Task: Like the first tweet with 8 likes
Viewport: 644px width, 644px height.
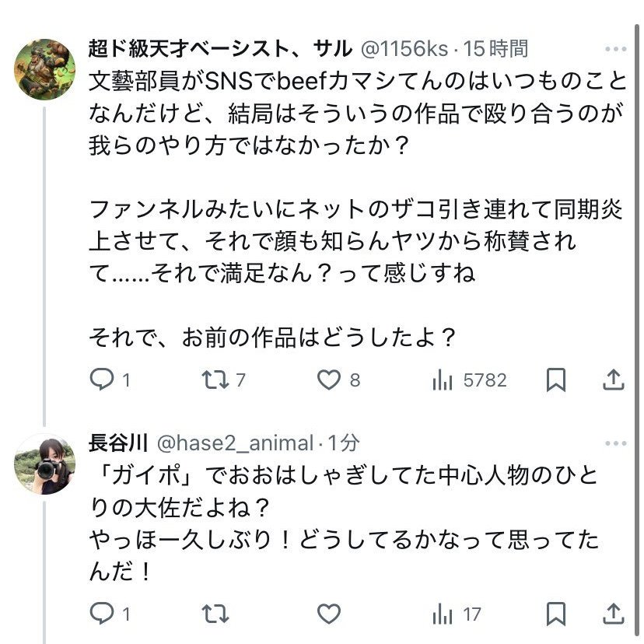Action: coord(330,380)
